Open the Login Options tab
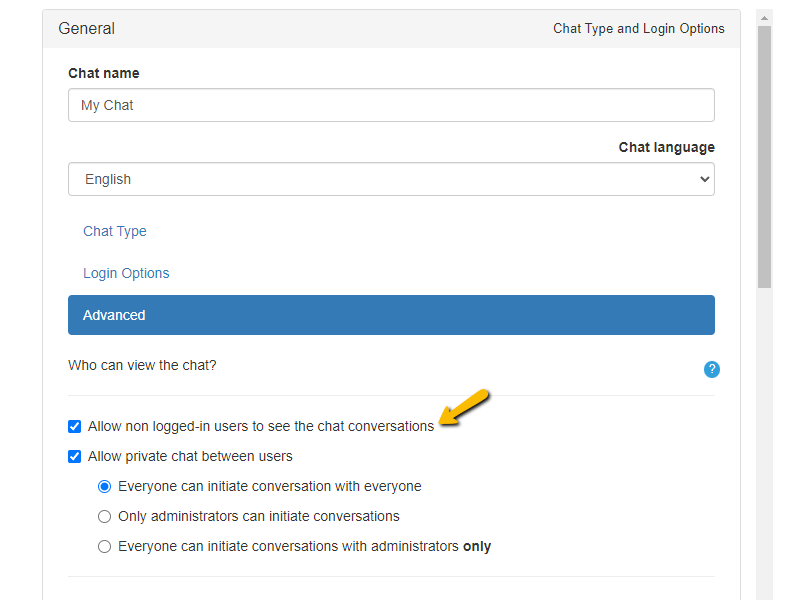 point(126,273)
